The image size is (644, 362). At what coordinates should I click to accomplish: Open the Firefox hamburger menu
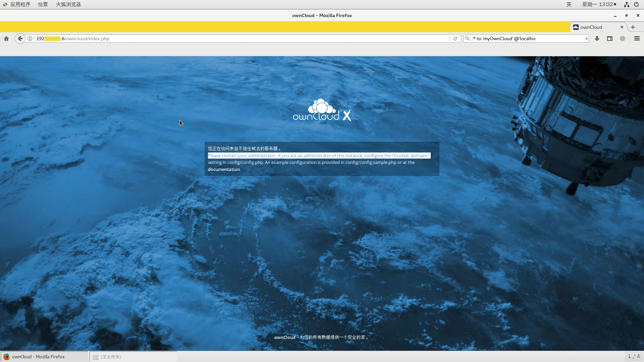coord(637,39)
